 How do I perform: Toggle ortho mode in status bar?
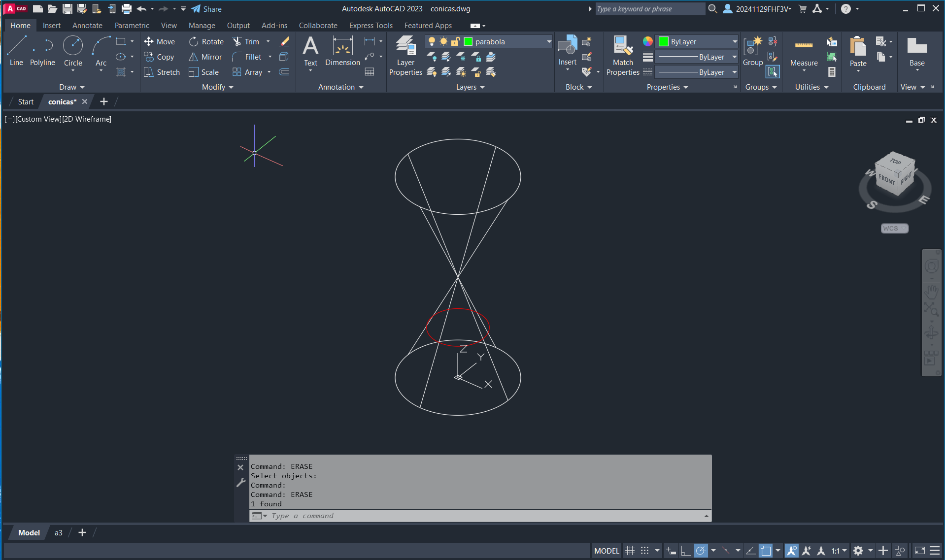[685, 551]
